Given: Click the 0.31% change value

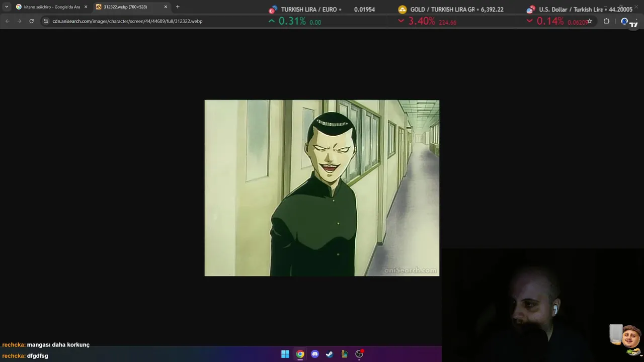Looking at the screenshot, I should pos(292,22).
